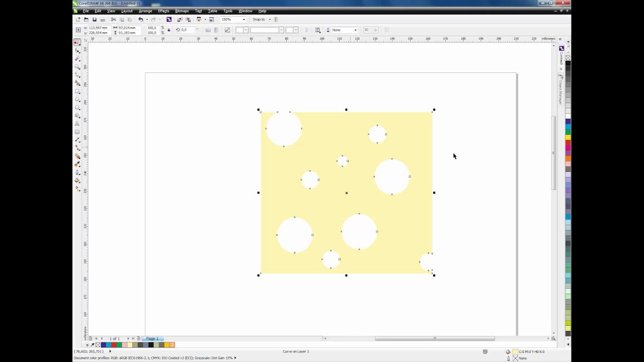Save the document via the toolbar

click(94, 20)
